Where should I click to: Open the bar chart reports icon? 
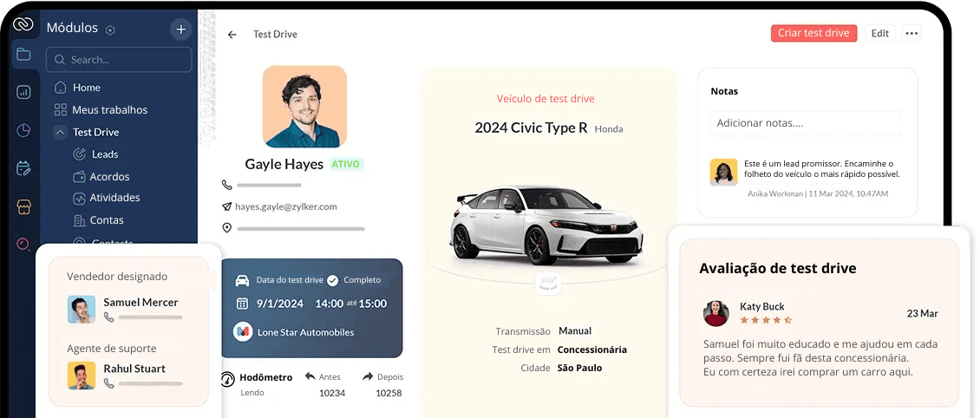coord(23,92)
